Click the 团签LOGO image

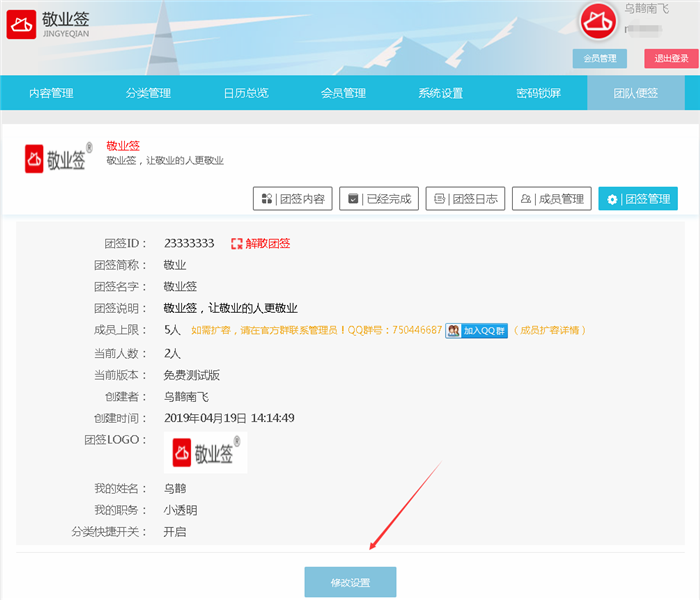205,453
